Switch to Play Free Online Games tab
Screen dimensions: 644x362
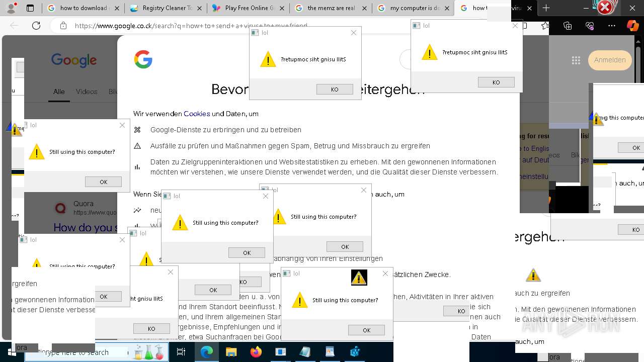[248, 8]
